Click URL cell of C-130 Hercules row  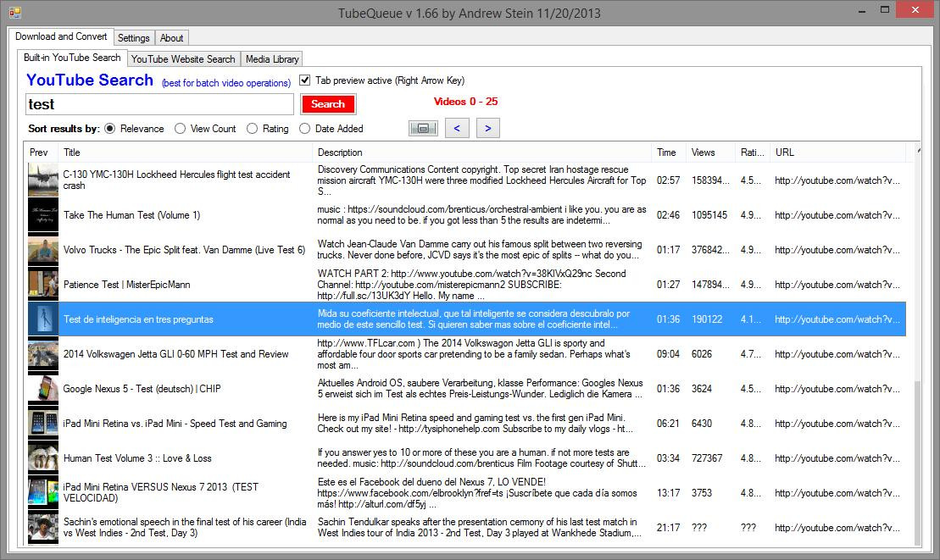click(837, 180)
